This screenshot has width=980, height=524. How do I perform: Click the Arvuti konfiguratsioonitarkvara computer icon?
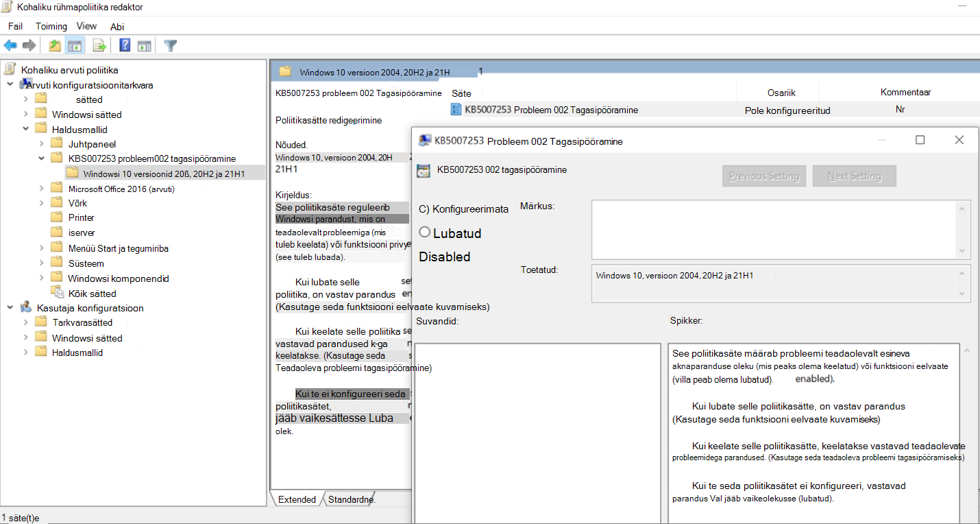coord(25,84)
